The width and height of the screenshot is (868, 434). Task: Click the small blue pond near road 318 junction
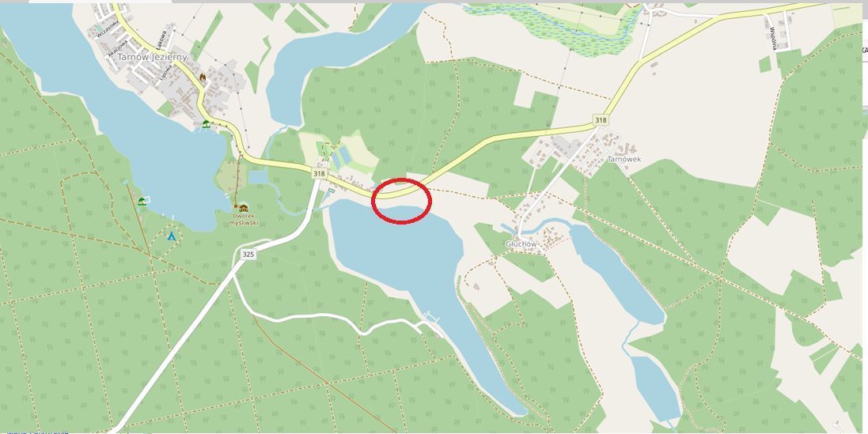pos(257,177)
